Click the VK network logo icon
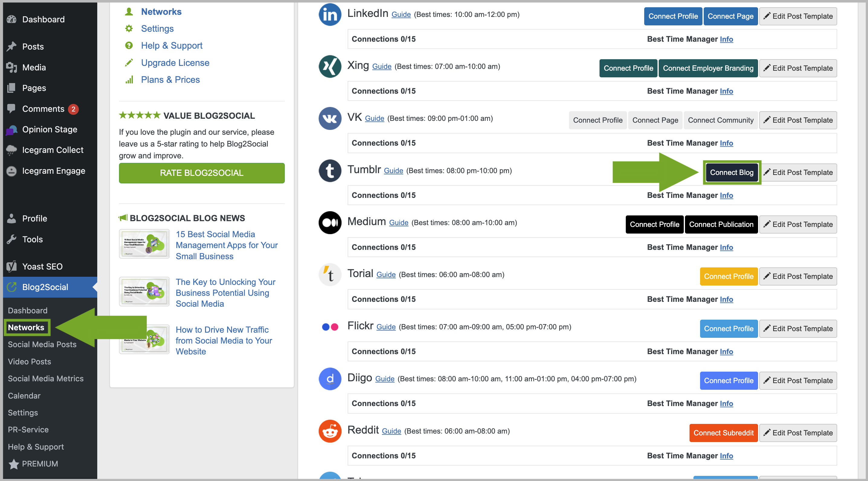Viewport: 868px width, 481px height. point(330,118)
